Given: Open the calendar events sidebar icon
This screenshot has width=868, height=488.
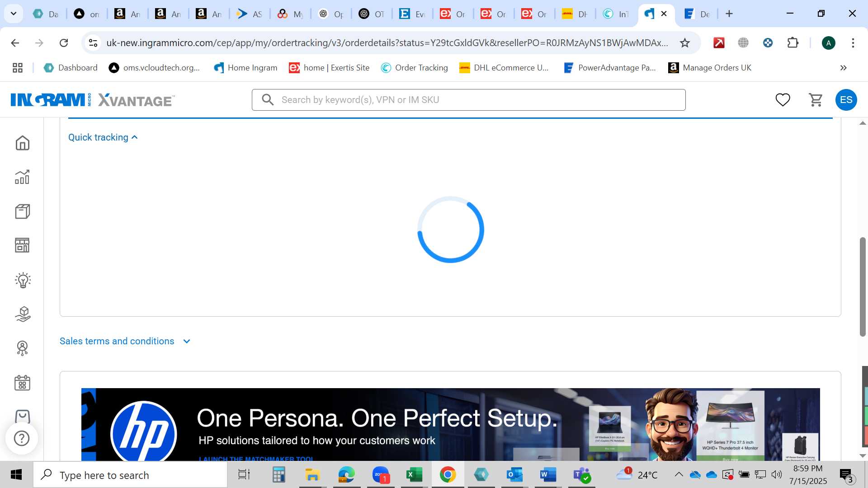Looking at the screenshot, I should click(22, 383).
